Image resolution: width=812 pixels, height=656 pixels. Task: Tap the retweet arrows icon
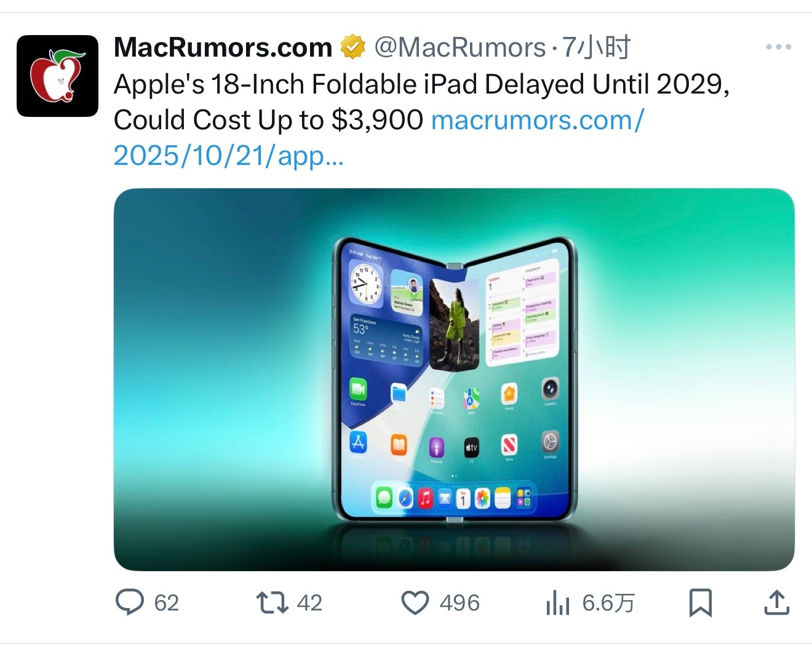point(272,602)
